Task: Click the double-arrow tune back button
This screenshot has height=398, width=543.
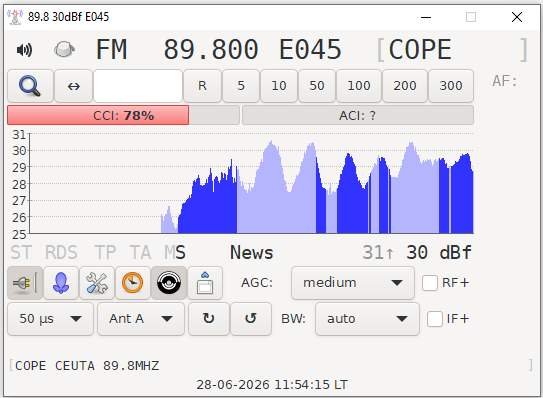Action: pos(73,86)
